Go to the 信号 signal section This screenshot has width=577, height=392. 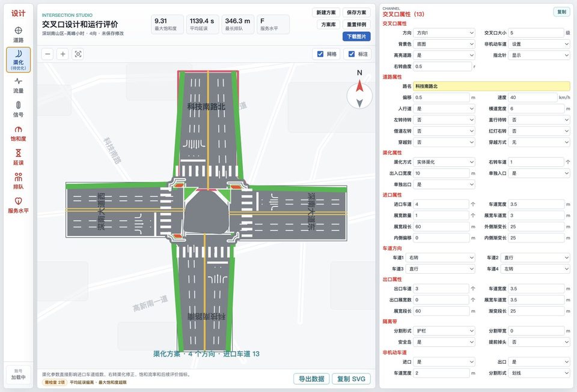19,109
